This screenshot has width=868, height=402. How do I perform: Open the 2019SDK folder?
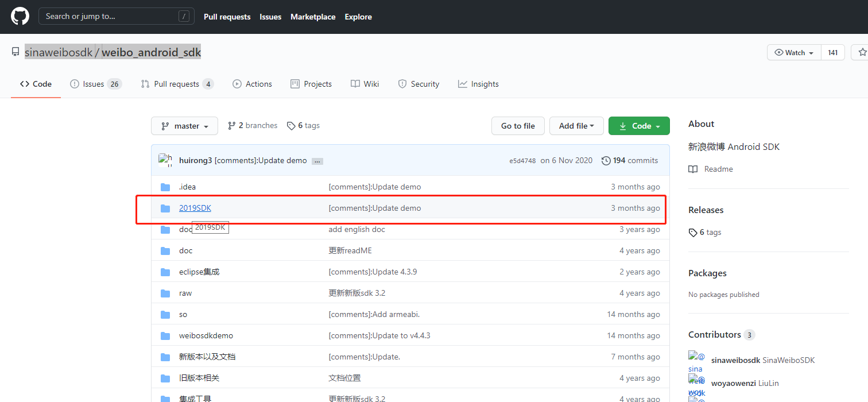point(195,208)
